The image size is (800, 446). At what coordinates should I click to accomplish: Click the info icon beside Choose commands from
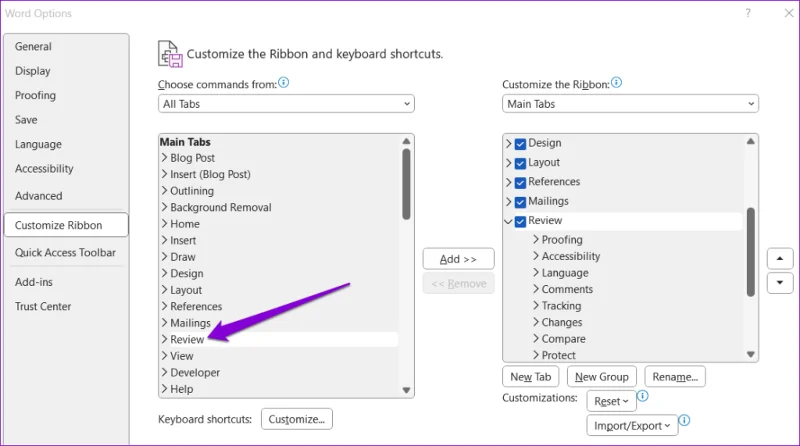point(284,83)
